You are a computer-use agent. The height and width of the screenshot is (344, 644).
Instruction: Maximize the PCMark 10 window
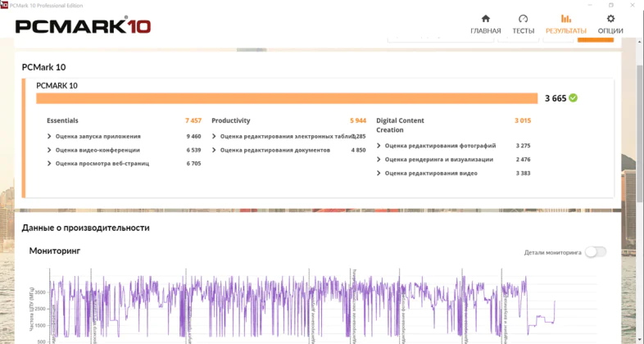click(611, 5)
